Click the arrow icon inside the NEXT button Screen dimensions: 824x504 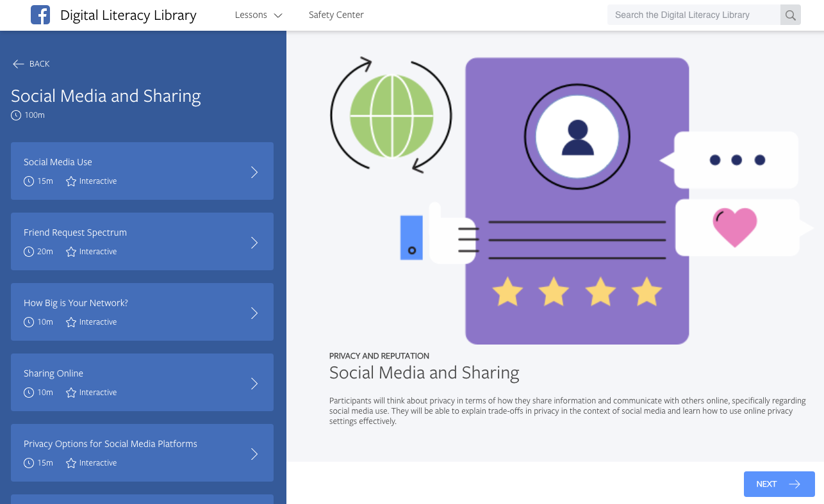(x=793, y=484)
